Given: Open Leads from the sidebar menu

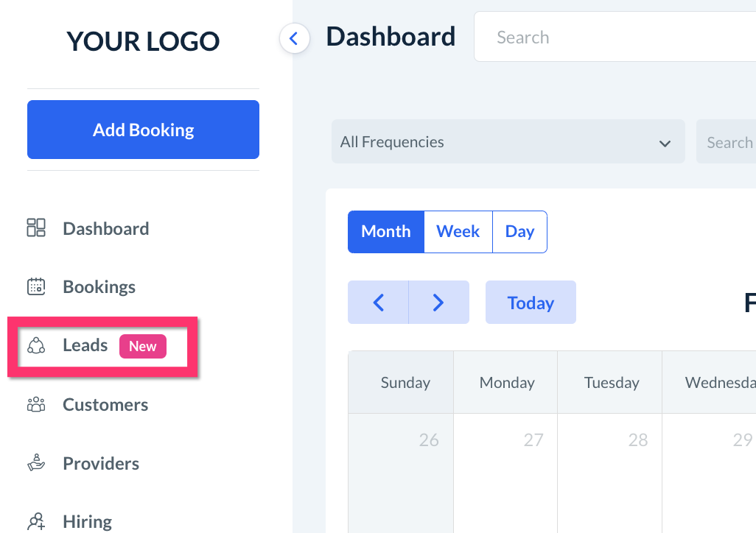Looking at the screenshot, I should (x=85, y=345).
